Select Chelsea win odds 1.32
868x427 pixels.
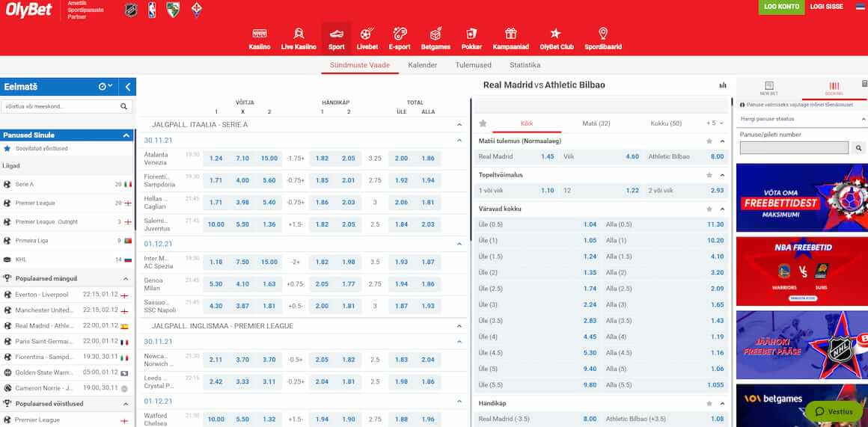tap(269, 420)
